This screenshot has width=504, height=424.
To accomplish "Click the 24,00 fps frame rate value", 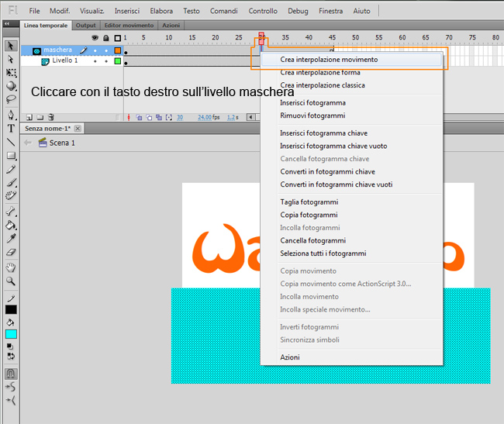I will (209, 117).
